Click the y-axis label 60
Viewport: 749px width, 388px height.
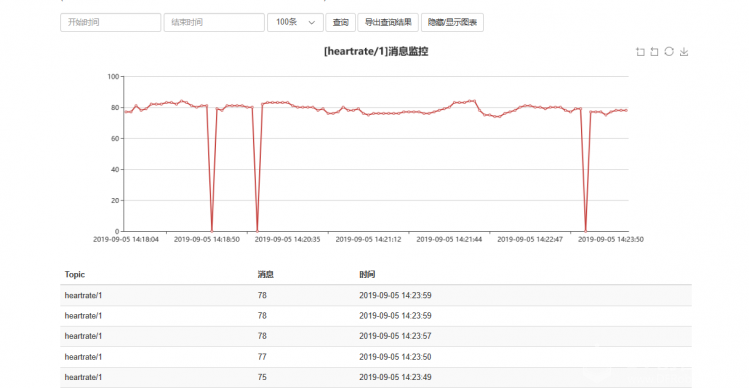(x=115, y=139)
